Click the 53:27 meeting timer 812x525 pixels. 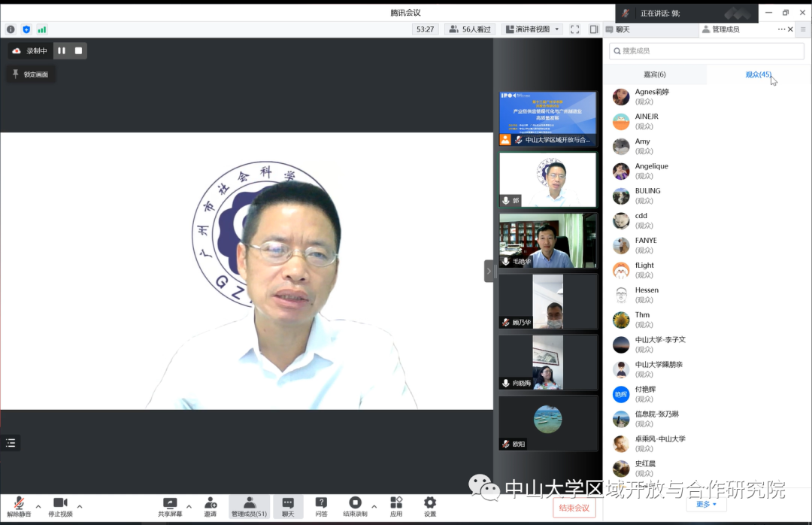click(x=425, y=29)
